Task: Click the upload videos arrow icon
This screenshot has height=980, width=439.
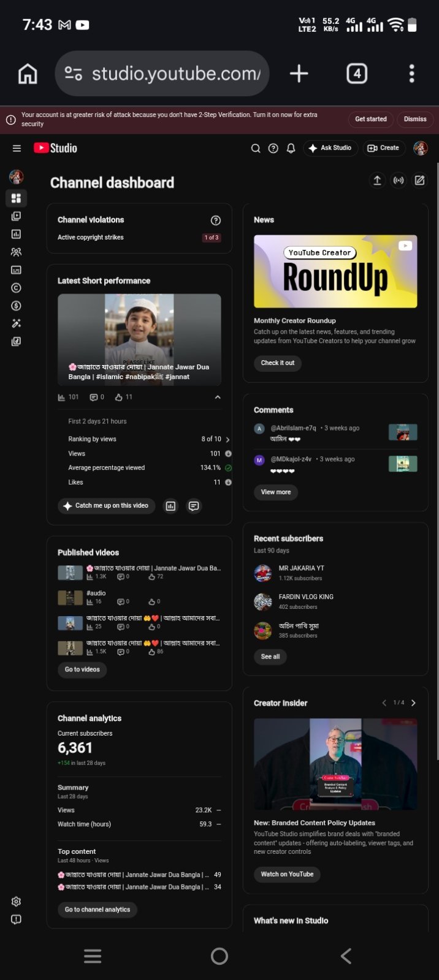Action: 377,180
